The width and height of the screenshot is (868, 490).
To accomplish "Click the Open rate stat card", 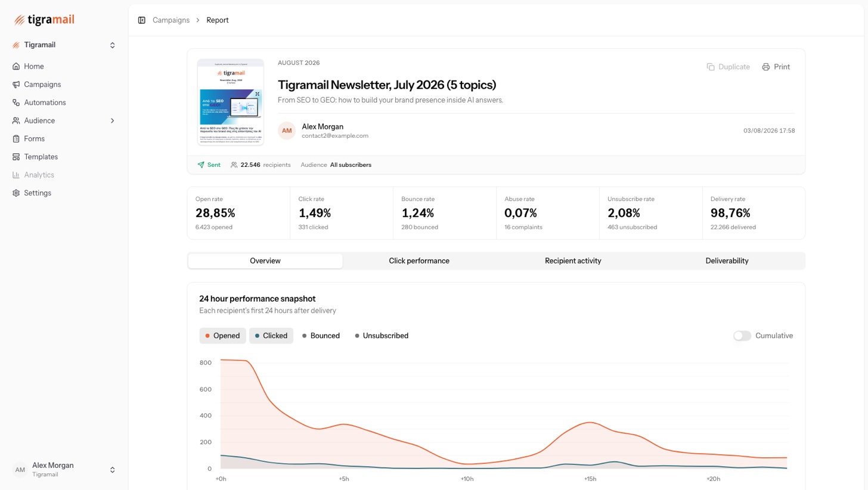I will (x=238, y=213).
